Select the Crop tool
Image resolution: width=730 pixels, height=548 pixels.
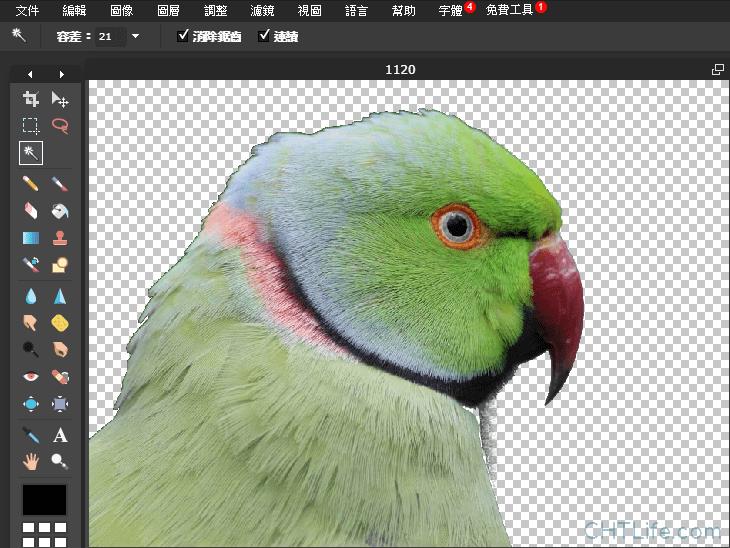(31, 99)
